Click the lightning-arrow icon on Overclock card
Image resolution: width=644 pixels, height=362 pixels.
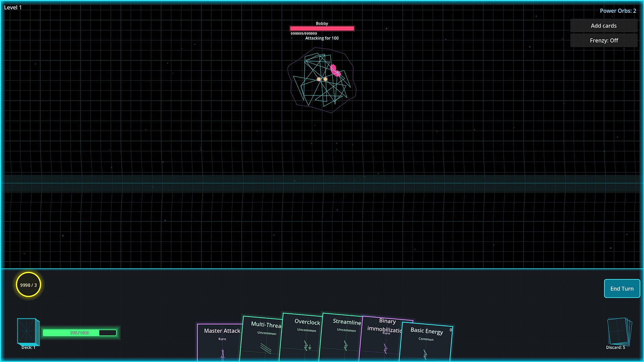307,346
